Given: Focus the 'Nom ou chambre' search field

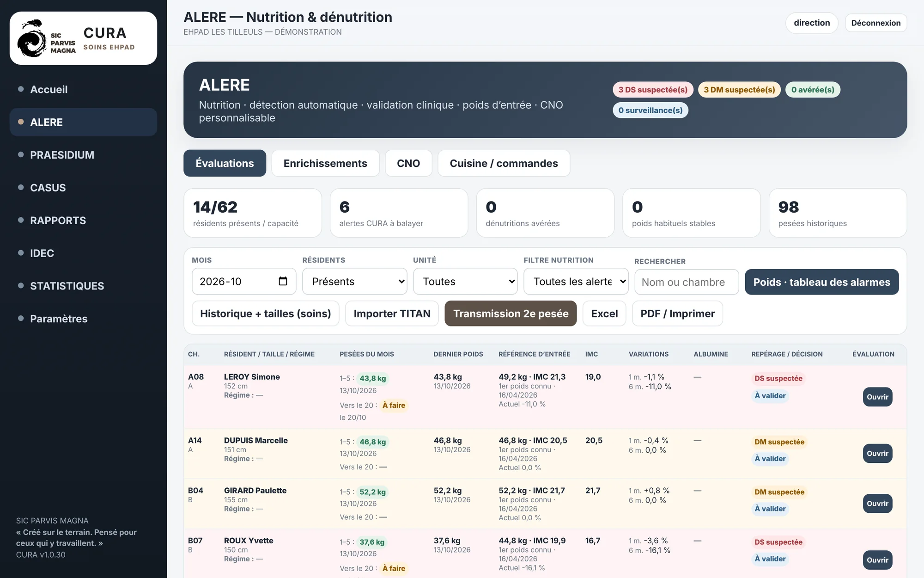Looking at the screenshot, I should 687,282.
